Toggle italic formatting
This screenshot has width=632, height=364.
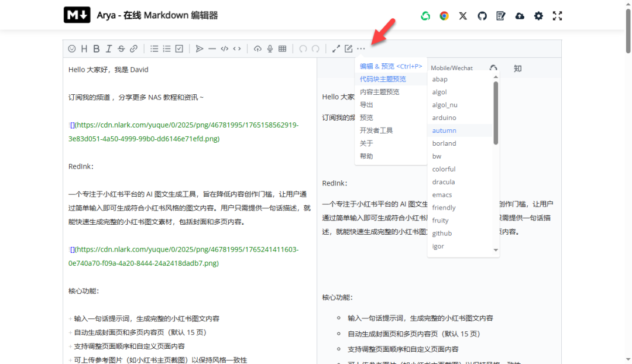[109, 49]
